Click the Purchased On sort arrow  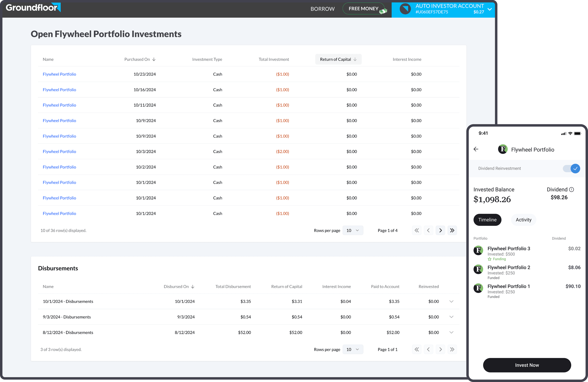154,59
